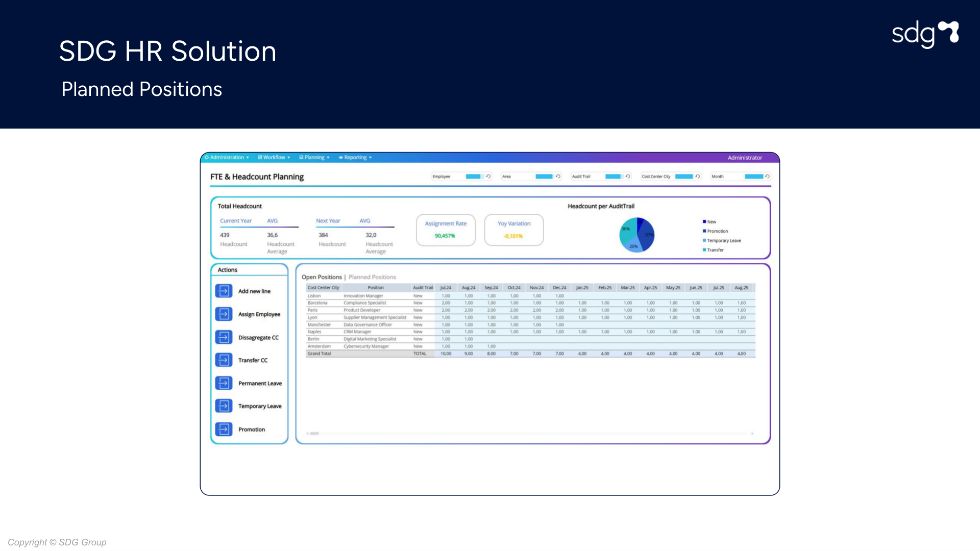Click the Transfer CC action icon
The height and width of the screenshot is (551, 980).
click(224, 360)
